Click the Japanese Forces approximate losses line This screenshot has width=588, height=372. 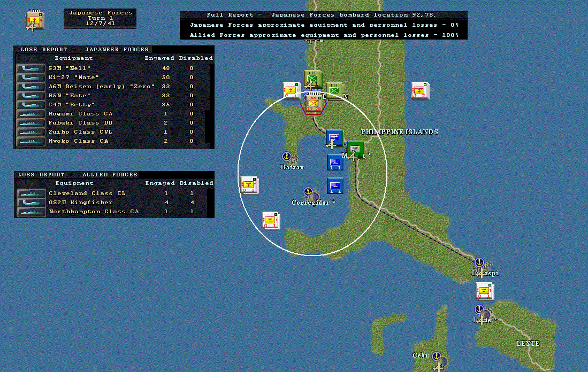[x=323, y=25]
